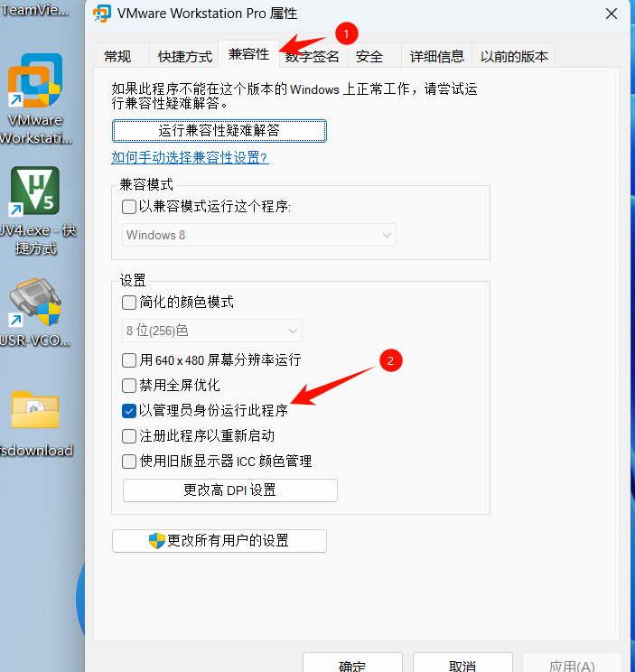This screenshot has width=635, height=672.
Task: Select the fsdownload folder icon
Action: pos(35,409)
